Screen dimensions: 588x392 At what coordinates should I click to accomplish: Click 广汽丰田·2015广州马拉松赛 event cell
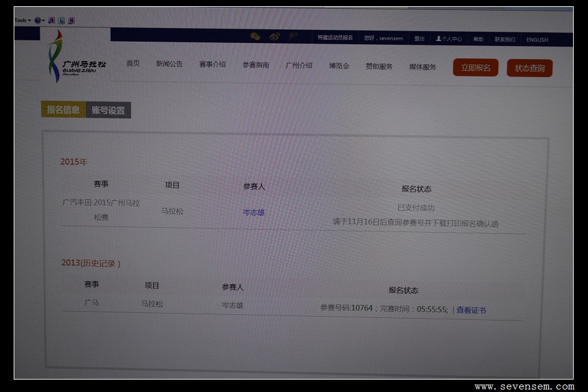click(x=101, y=210)
